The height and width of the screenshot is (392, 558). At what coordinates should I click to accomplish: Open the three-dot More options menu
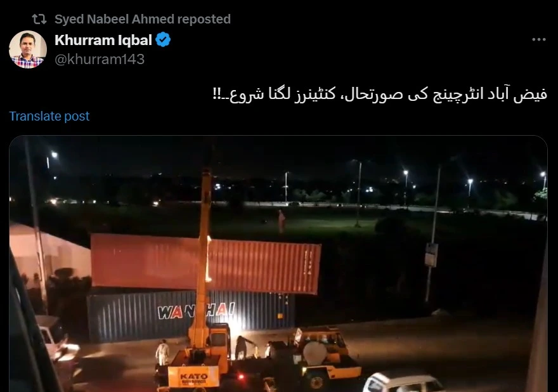click(x=539, y=39)
